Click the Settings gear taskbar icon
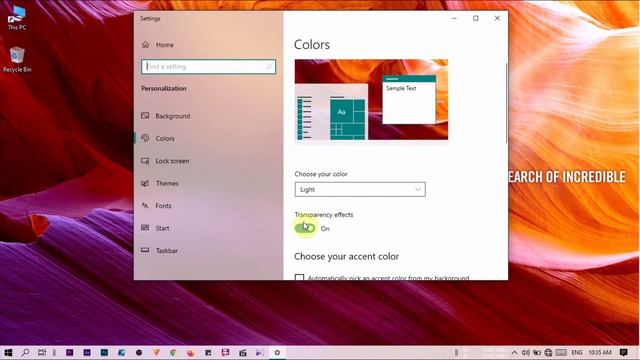640x360 pixels. coord(277,352)
